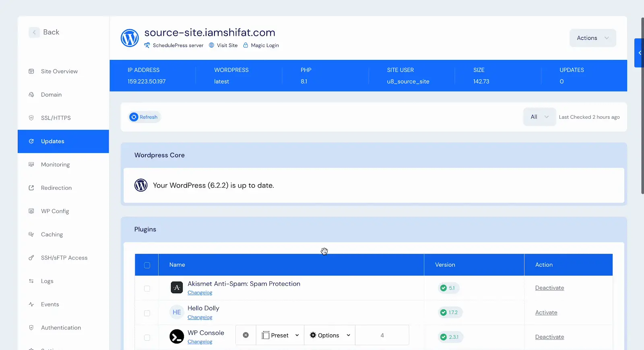Click the Visit Site link text
This screenshot has width=644, height=350.
[x=227, y=45]
